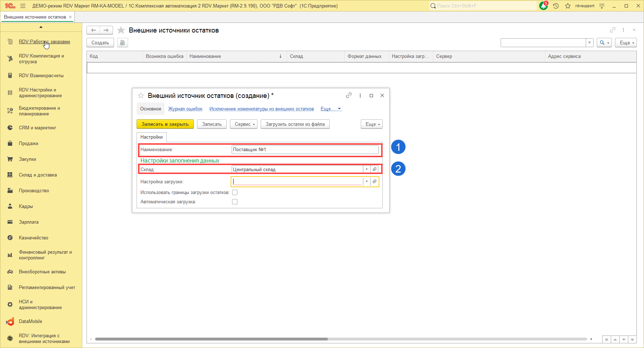Open the DataMobile sidebar section
The height and width of the screenshot is (348, 644).
(30, 322)
